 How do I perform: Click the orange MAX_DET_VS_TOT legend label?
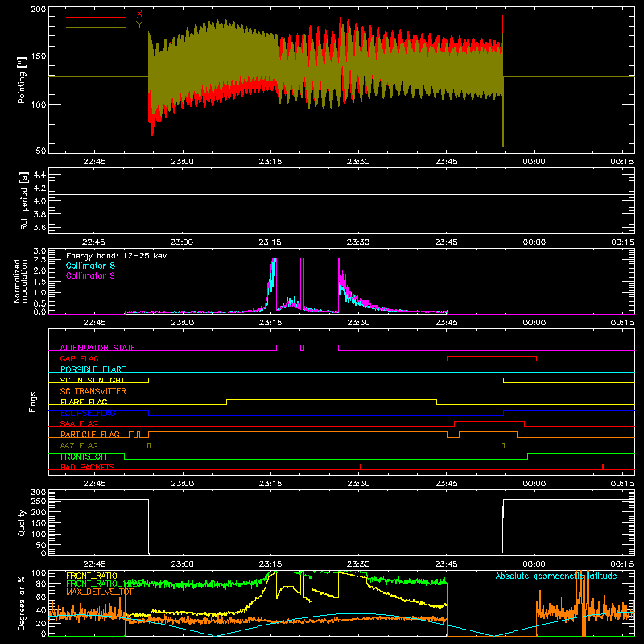tap(100, 592)
